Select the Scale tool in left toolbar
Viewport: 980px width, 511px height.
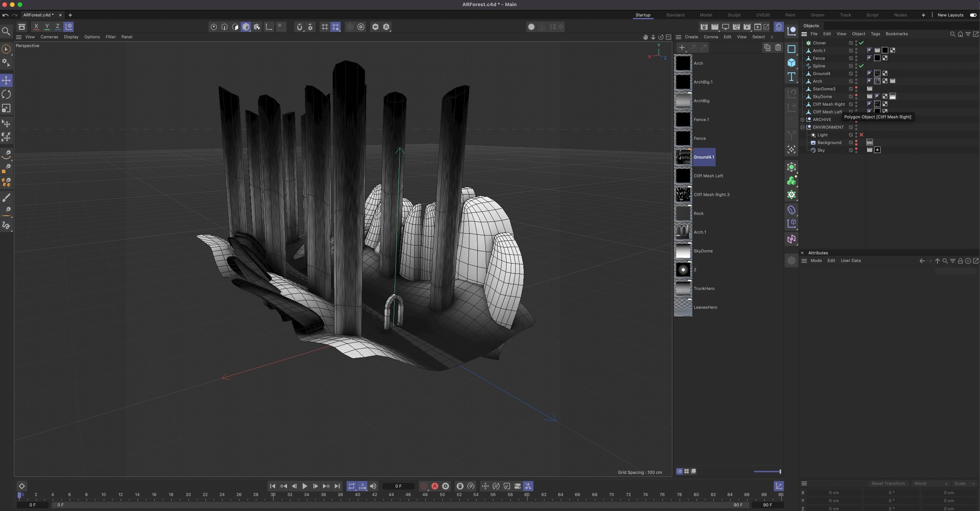pos(7,108)
